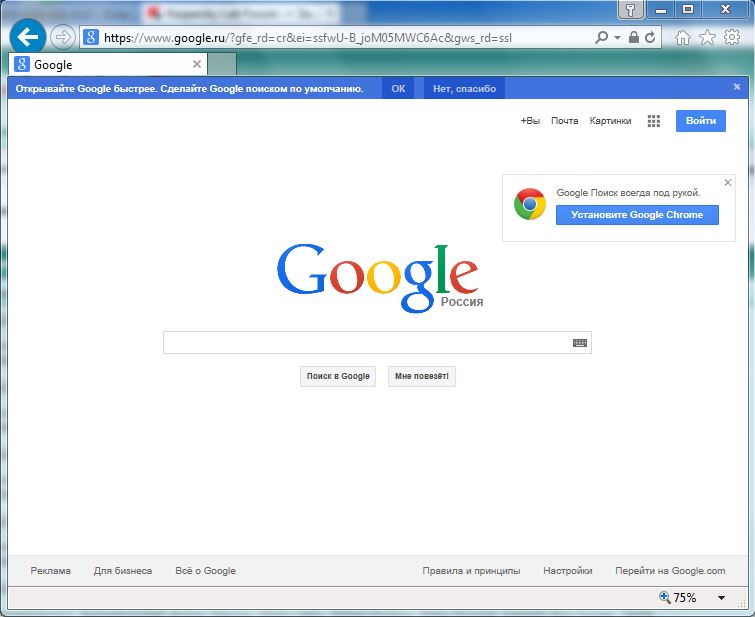Close the Chrome promo box

tap(728, 183)
